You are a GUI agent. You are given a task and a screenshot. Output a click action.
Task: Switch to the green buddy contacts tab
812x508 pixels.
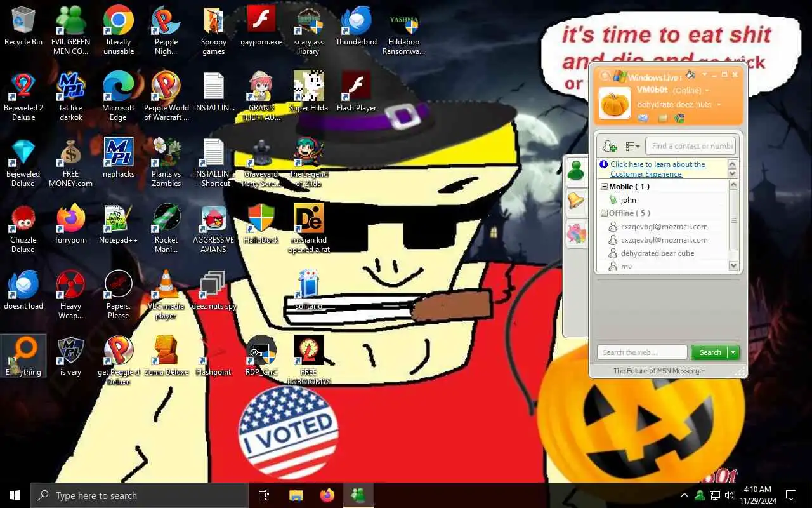point(576,171)
